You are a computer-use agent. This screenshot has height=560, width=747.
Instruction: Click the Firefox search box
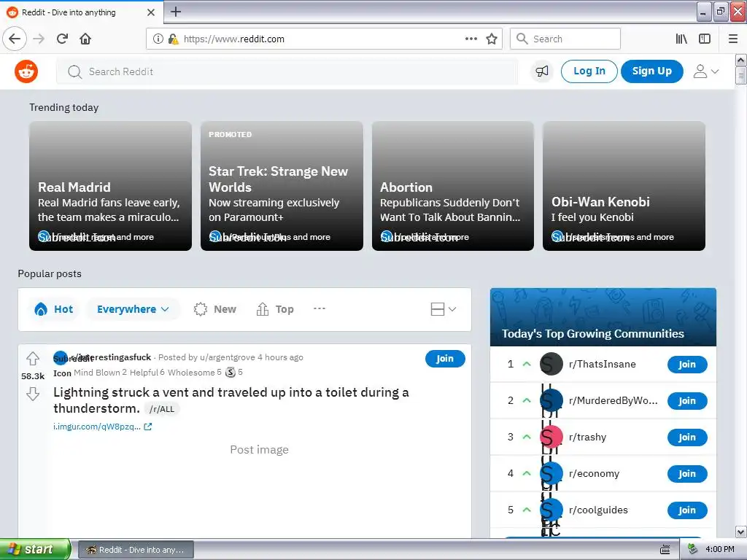click(565, 39)
